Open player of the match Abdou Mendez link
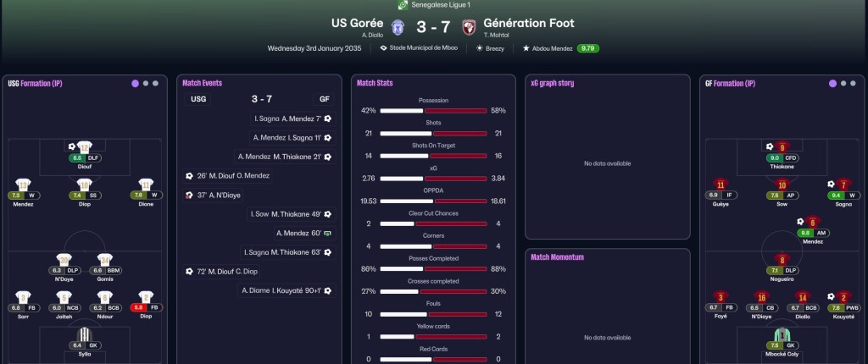 (x=552, y=49)
